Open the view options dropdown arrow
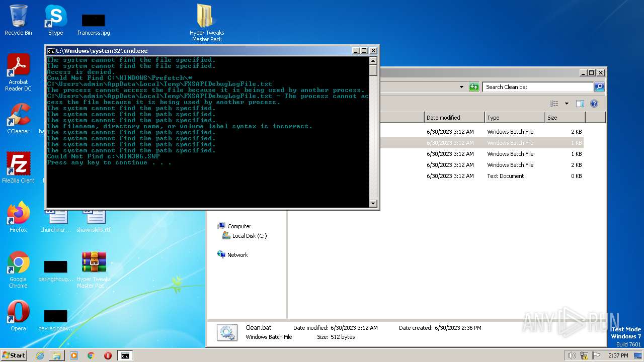The image size is (644, 362). tap(567, 104)
